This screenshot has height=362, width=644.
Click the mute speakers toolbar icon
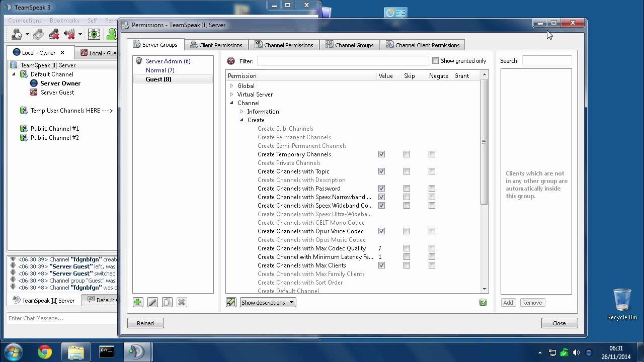pos(69,34)
